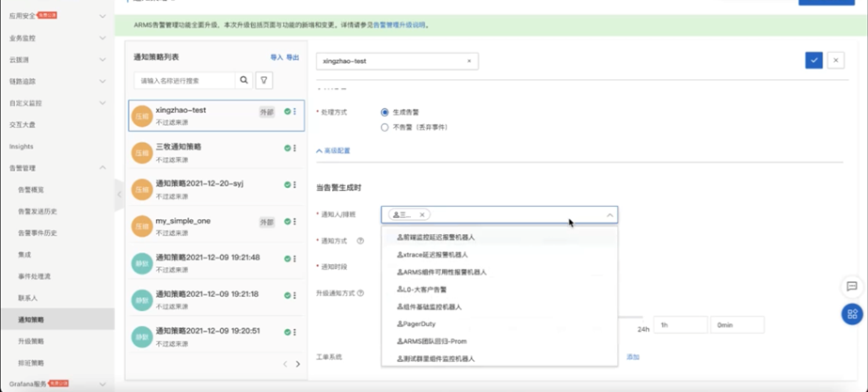Confirm edit with blue checkmark button
868x392 pixels.
[813, 60]
